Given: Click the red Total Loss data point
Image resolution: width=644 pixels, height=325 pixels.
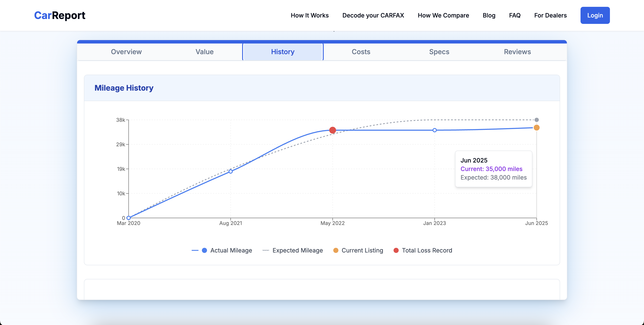Looking at the screenshot, I should (x=332, y=130).
